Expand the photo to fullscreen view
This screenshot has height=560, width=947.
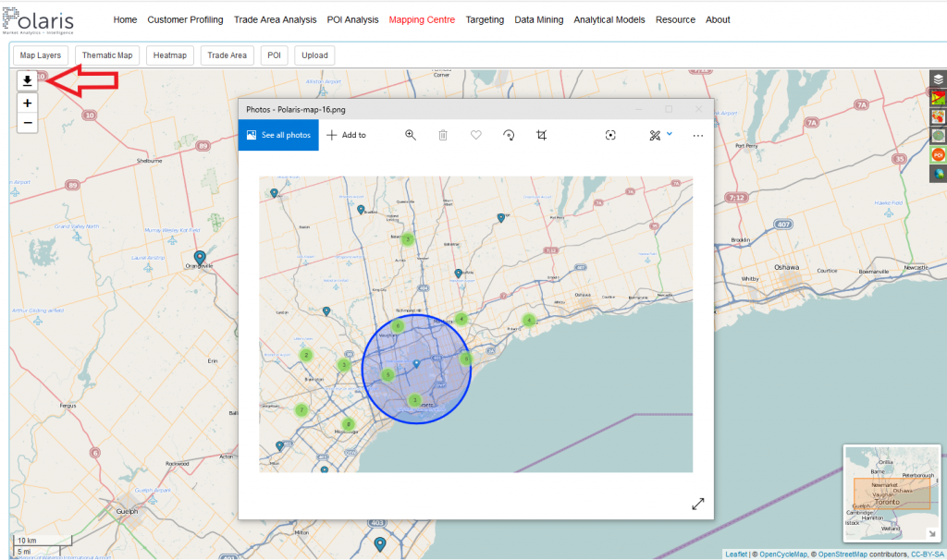(x=698, y=504)
